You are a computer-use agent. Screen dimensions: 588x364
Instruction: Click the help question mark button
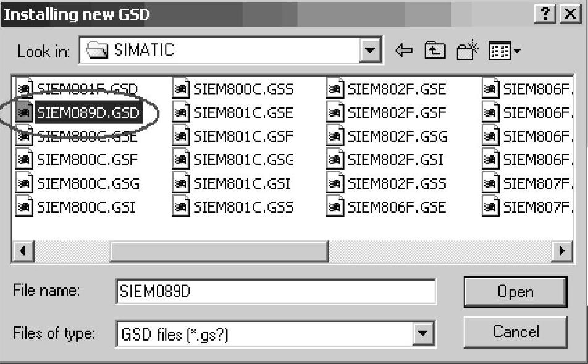545,14
